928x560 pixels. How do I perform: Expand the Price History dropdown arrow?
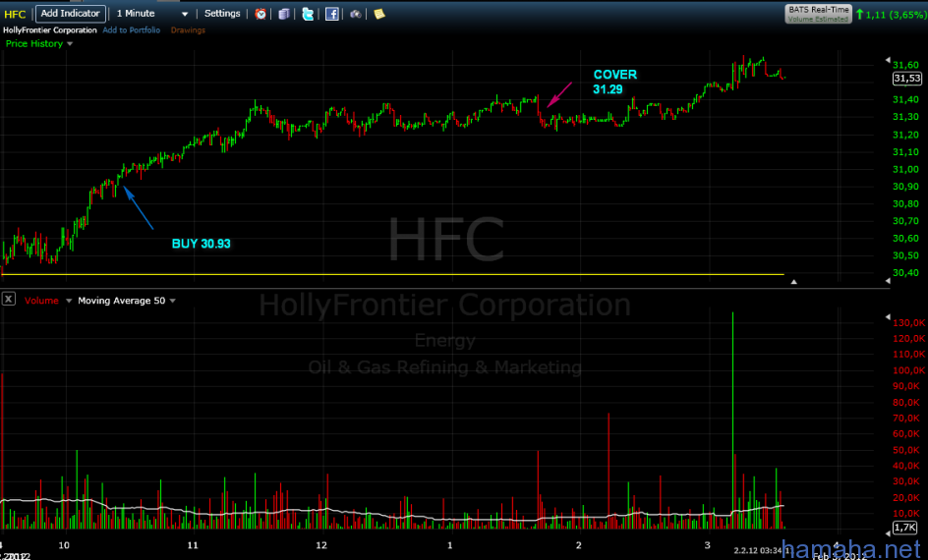[70, 44]
